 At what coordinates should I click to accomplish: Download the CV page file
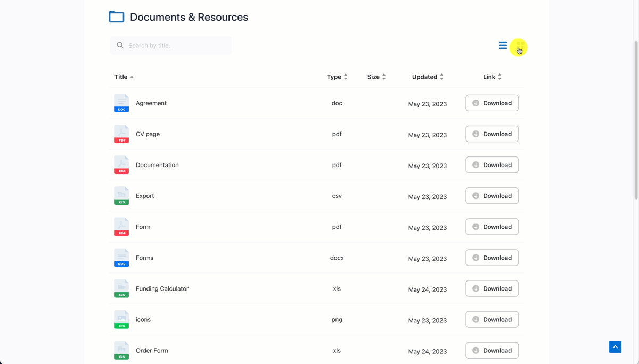pyautogui.click(x=492, y=134)
